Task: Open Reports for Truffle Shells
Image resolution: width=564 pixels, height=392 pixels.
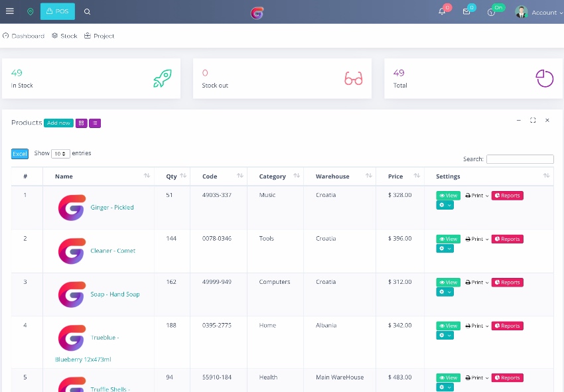Action: [507, 378]
